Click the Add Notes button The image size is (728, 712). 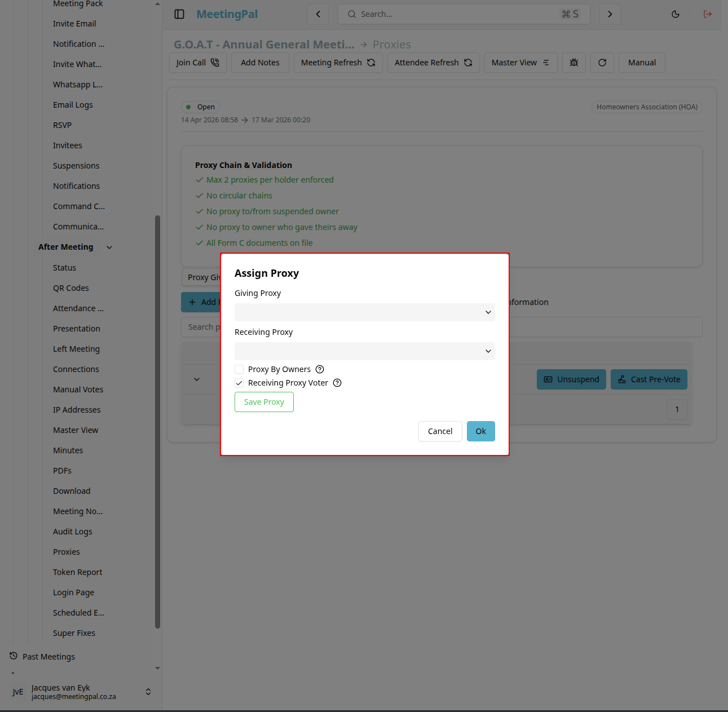tap(260, 63)
